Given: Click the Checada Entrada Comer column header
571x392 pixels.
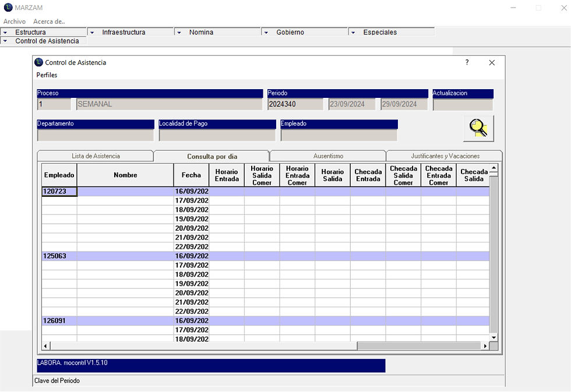Looking at the screenshot, I should (438, 175).
